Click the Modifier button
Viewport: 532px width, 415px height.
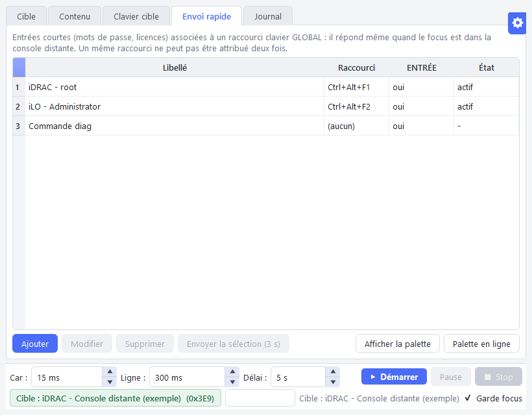tap(87, 344)
